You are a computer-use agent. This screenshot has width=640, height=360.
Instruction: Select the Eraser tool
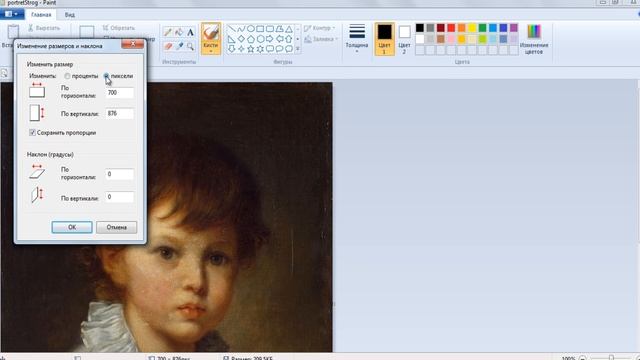[168, 46]
